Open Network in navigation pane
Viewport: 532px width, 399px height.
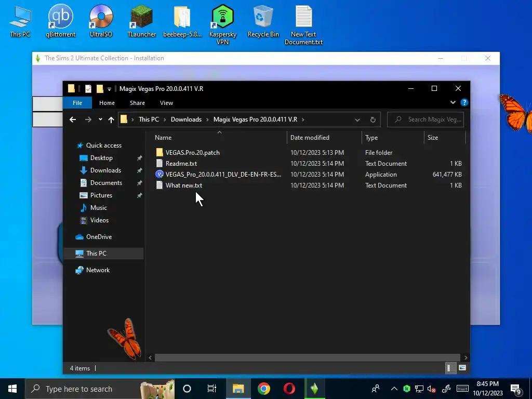tap(98, 270)
